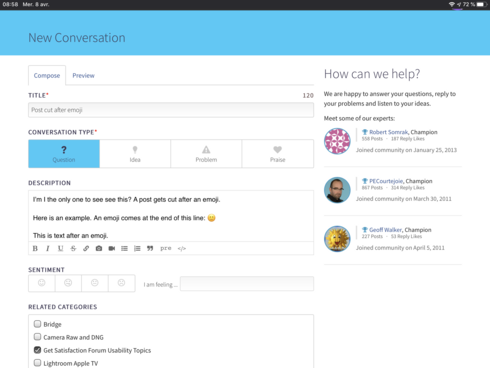
Task: Insert a link using the chain icon
Action: point(86,248)
